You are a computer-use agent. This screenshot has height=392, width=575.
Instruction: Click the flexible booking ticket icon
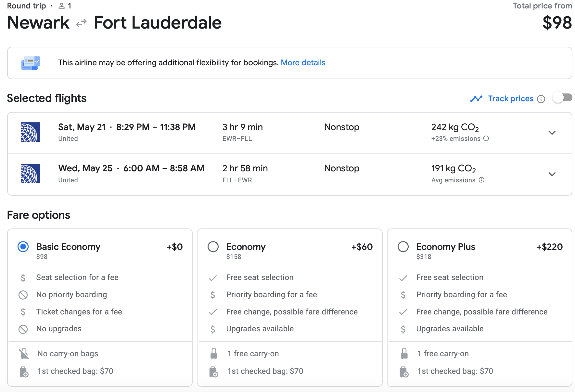click(x=31, y=63)
